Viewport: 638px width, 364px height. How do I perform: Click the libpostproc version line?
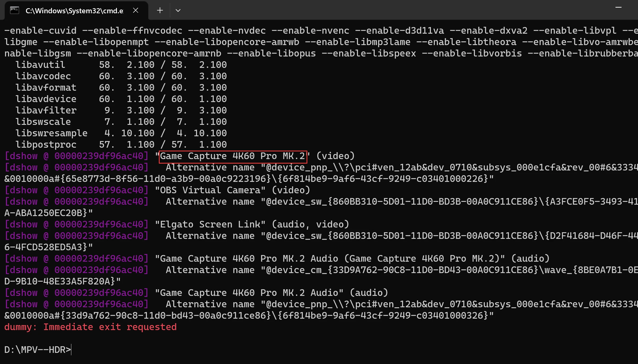tap(121, 144)
